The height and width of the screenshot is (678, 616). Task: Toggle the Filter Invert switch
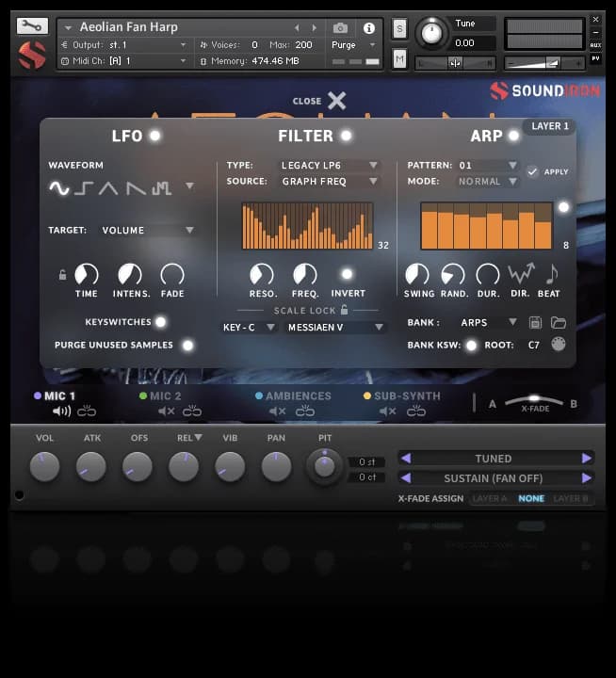[x=348, y=274]
